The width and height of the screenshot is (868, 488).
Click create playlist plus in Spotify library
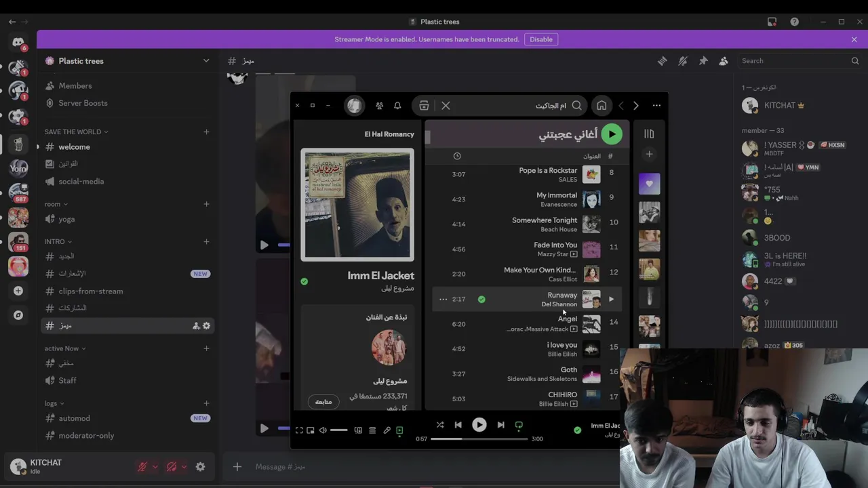point(649,155)
